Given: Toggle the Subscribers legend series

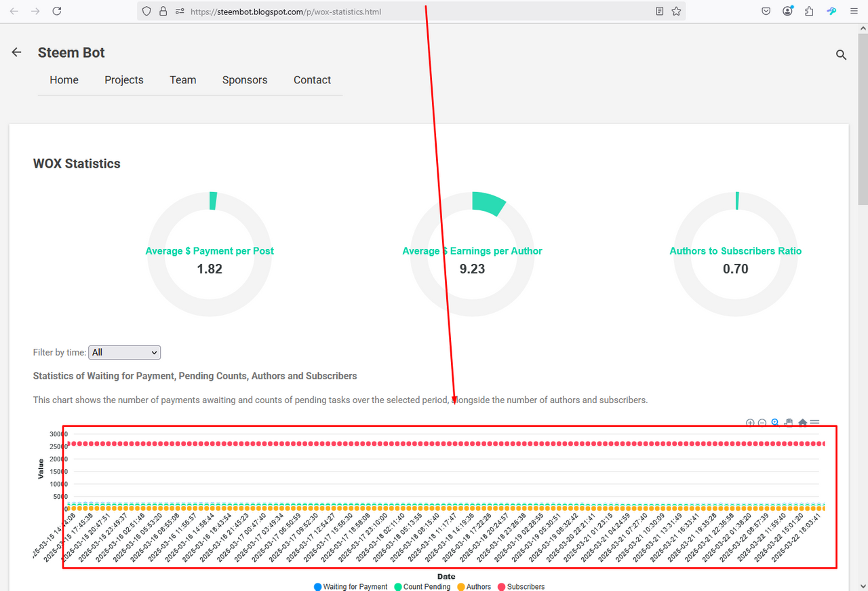Looking at the screenshot, I should 521,586.
